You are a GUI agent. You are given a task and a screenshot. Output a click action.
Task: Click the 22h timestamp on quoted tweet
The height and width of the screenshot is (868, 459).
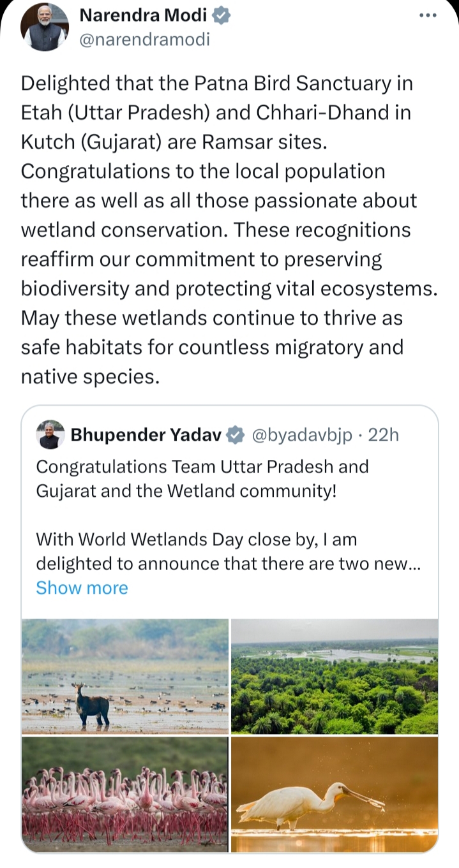point(384,435)
